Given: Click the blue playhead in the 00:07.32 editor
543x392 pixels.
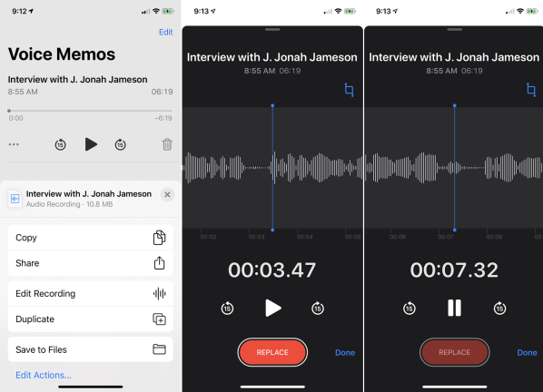Looking at the screenshot, I should 454,168.
